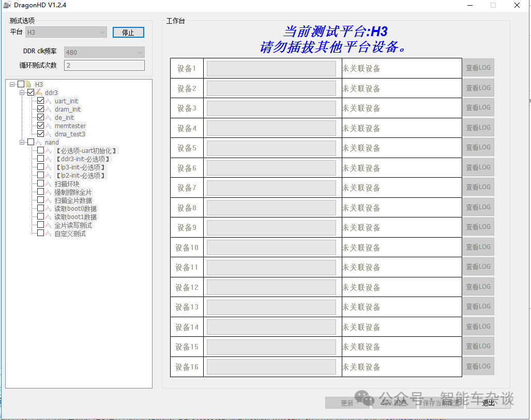
Task: Click 查看LOG for 设备16
Action: [x=478, y=366]
